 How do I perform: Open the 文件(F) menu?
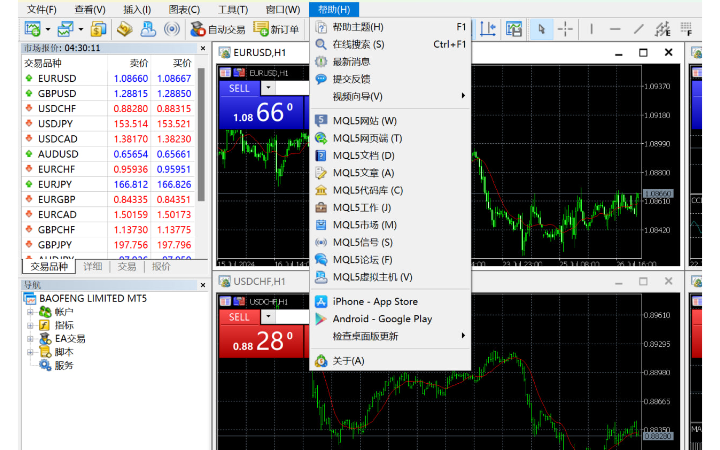point(42,10)
